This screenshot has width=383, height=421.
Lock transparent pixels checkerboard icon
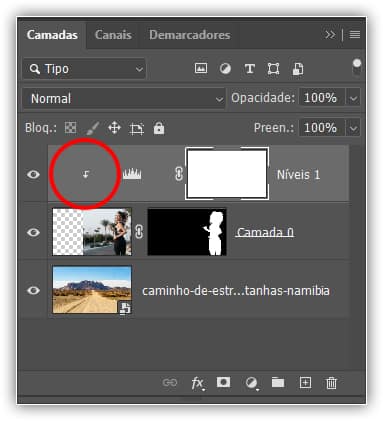(70, 128)
